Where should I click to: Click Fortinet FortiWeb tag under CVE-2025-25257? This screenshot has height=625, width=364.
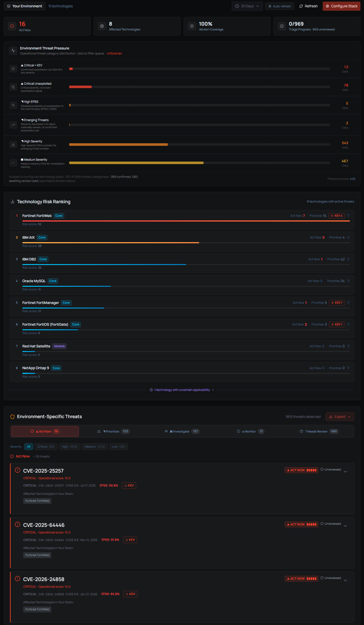pos(37,501)
